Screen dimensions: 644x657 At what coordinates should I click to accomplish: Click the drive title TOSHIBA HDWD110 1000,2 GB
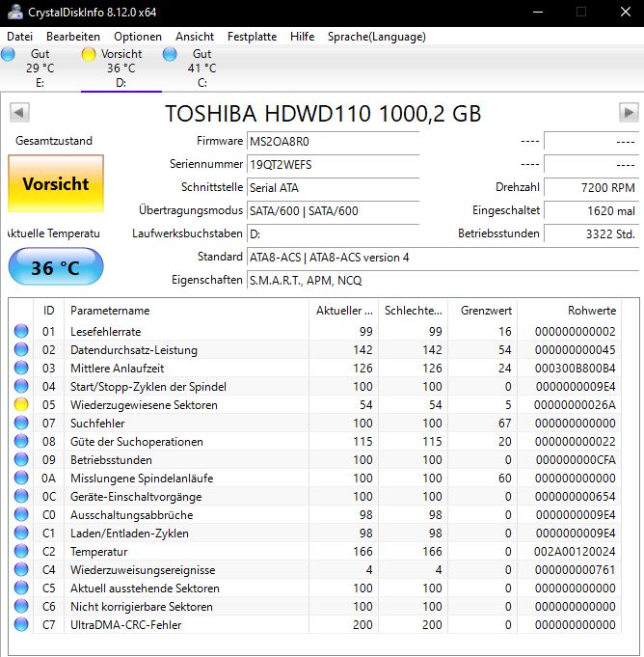323,114
